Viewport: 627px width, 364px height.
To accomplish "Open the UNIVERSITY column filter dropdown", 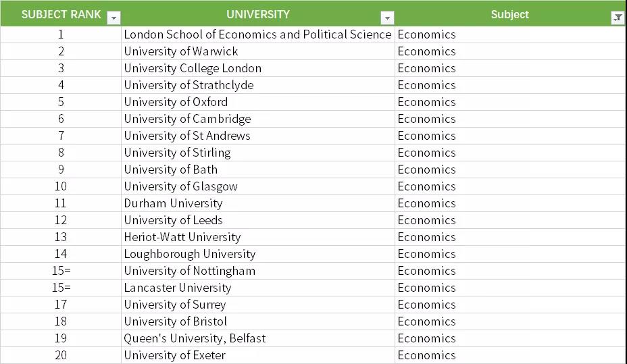I will pos(387,18).
